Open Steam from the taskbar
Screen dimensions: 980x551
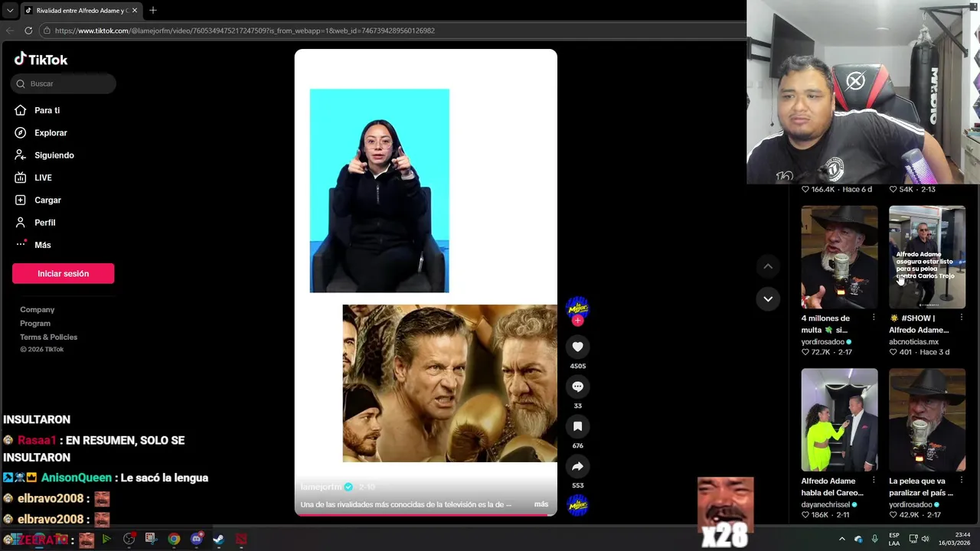point(218,539)
